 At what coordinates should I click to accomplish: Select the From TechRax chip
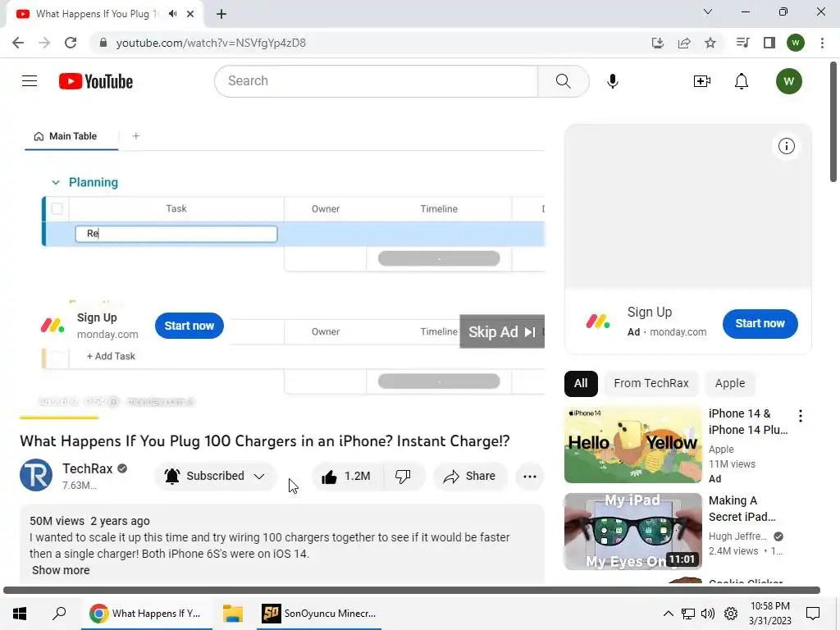(x=651, y=384)
